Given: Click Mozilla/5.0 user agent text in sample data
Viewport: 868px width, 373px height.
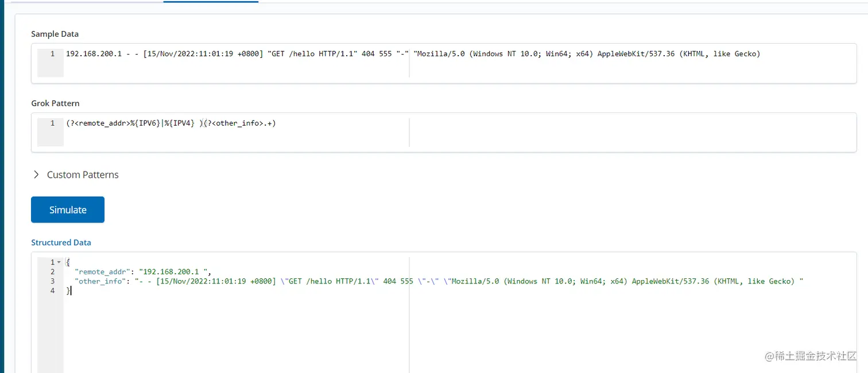Looking at the screenshot, I should coord(587,54).
